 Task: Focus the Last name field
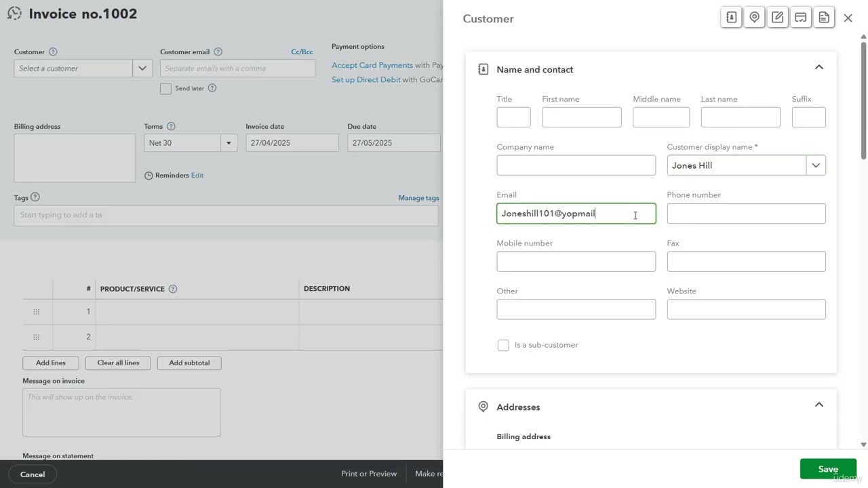[741, 117]
